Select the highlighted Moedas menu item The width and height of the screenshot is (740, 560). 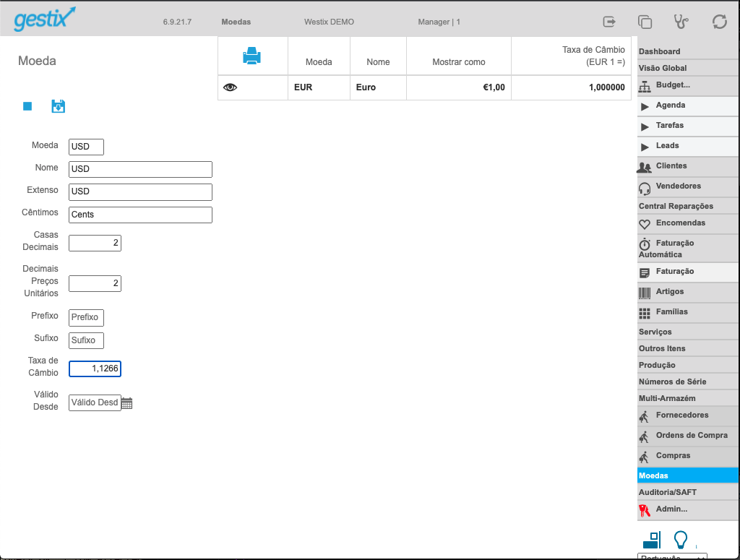[687, 475]
